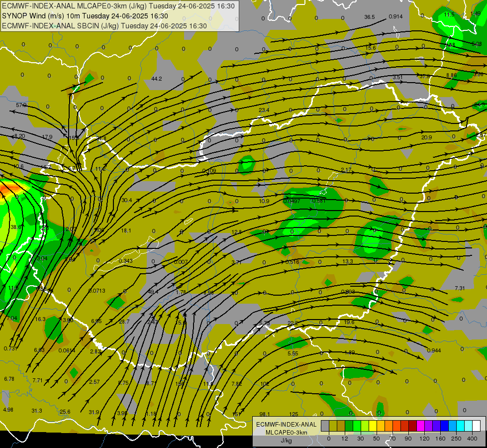
Task: Click the '16.3' value on the map
Action: pos(40,319)
